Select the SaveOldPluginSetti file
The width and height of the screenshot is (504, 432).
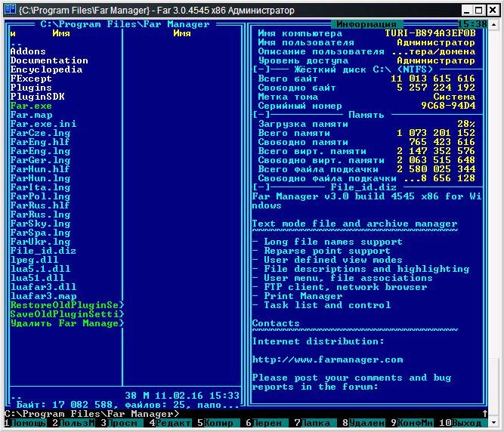pyautogui.click(x=66, y=314)
